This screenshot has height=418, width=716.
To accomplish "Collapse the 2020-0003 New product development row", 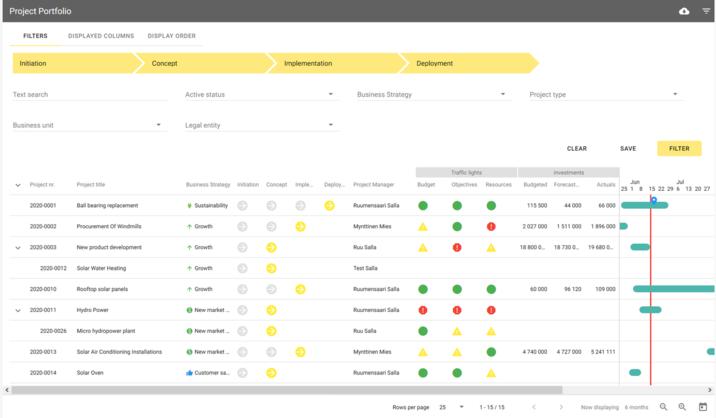I will pos(18,248).
